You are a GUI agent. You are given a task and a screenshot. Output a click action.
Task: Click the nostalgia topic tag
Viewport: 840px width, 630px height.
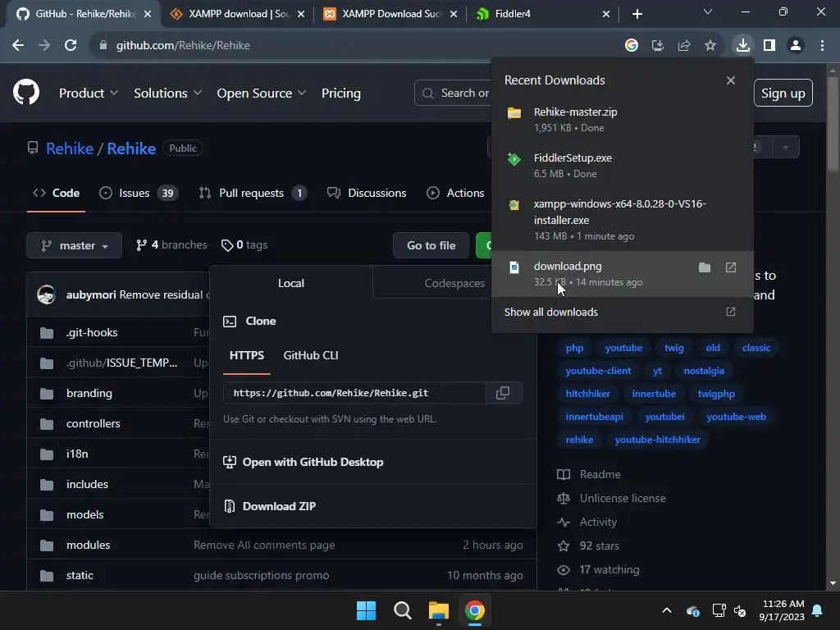(x=703, y=371)
